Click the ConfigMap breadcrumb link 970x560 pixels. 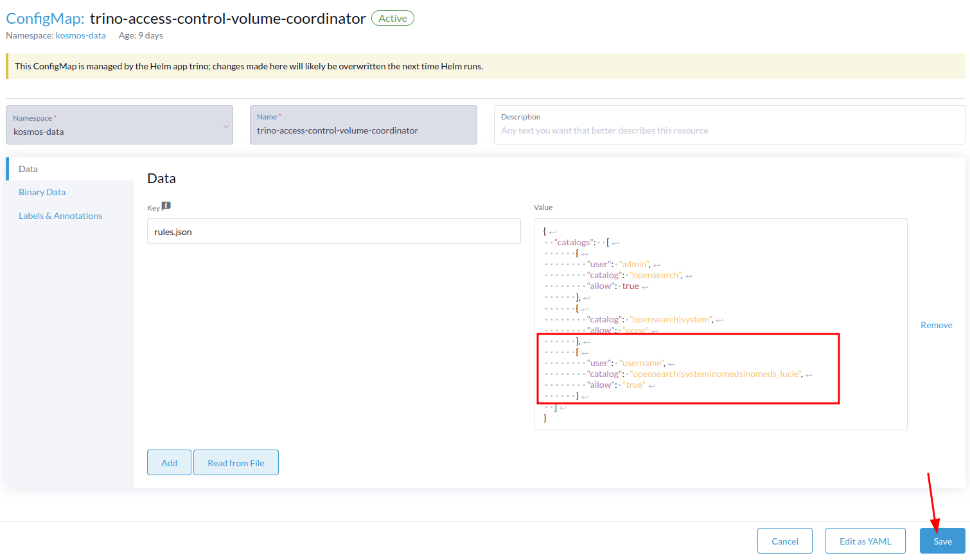click(x=44, y=19)
